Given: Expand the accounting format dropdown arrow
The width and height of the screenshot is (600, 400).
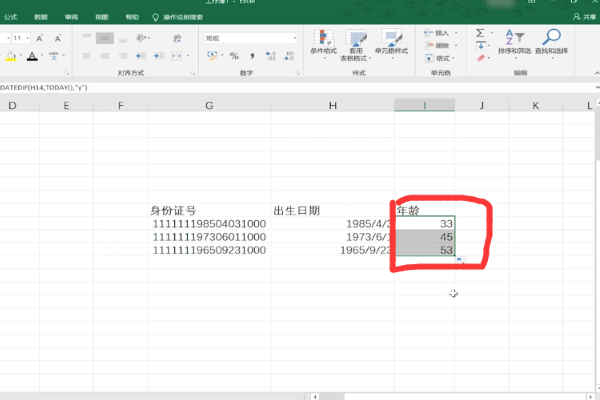Looking at the screenshot, I should point(222,56).
